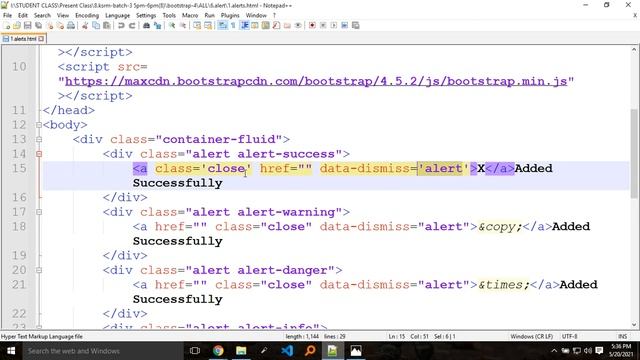Screen dimensions: 640x360
Task: Click the UTF-8 encoding status entry
Action: click(569, 336)
